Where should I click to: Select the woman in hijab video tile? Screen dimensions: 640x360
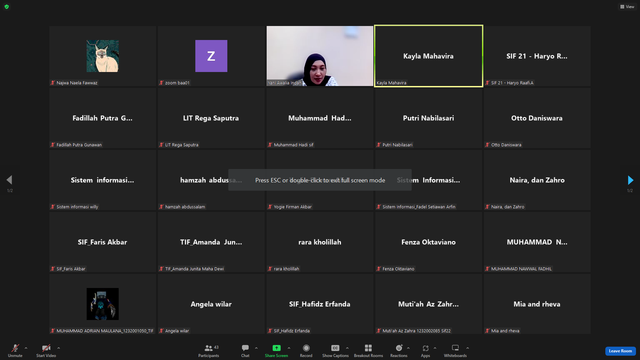pyautogui.click(x=320, y=56)
